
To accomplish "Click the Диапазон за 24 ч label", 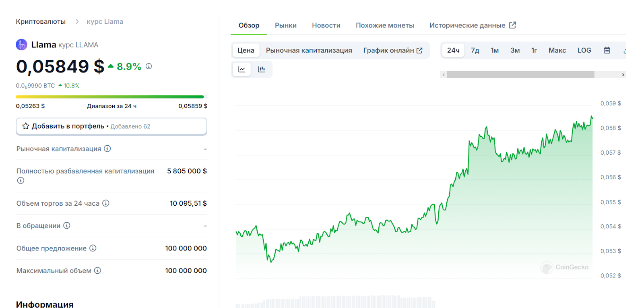I will [x=111, y=106].
